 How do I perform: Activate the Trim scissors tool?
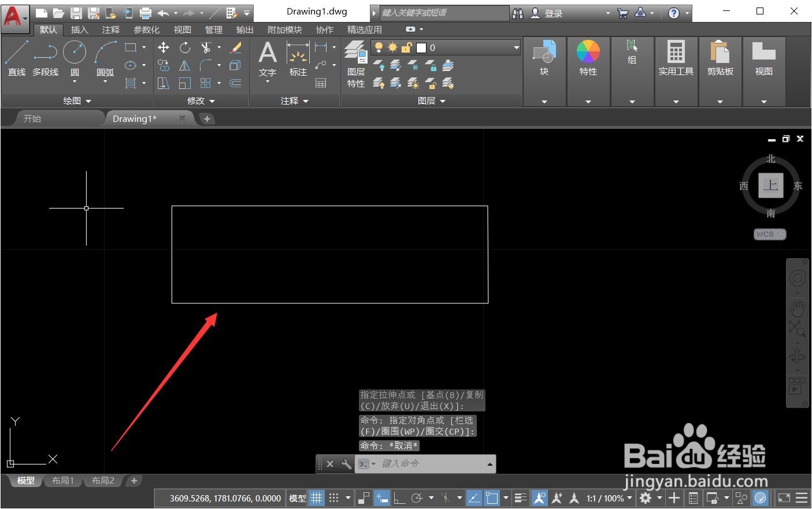(x=206, y=47)
